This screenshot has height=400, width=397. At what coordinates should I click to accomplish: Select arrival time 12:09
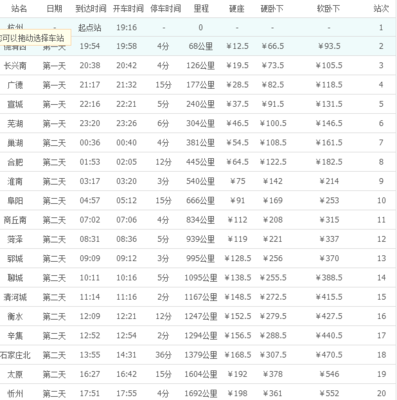coord(90,316)
